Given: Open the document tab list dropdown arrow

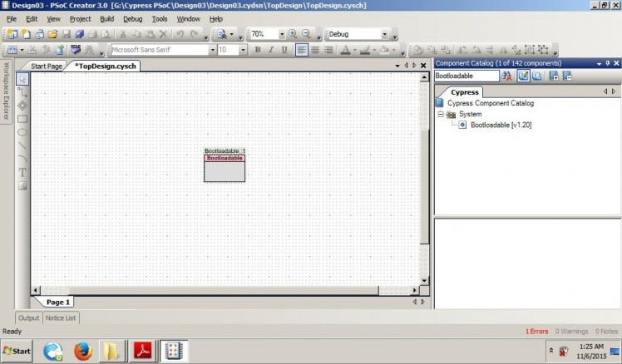Looking at the screenshot, I should point(397,66).
